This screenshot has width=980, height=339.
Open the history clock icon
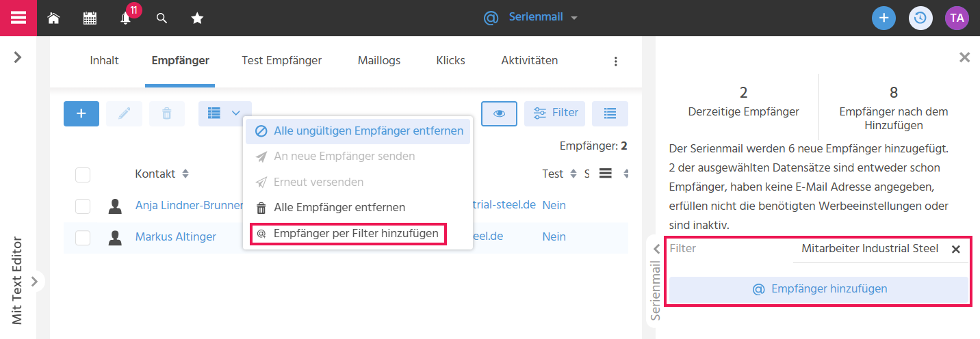point(920,18)
